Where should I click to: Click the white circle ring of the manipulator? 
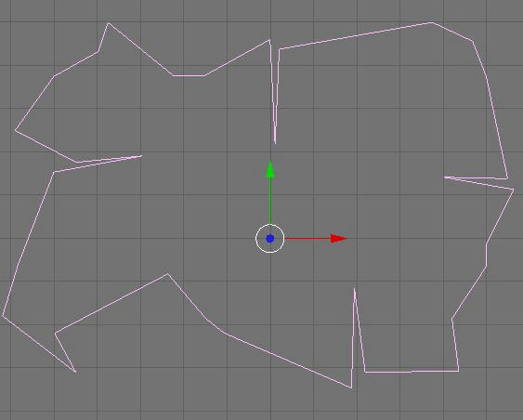tap(269, 239)
